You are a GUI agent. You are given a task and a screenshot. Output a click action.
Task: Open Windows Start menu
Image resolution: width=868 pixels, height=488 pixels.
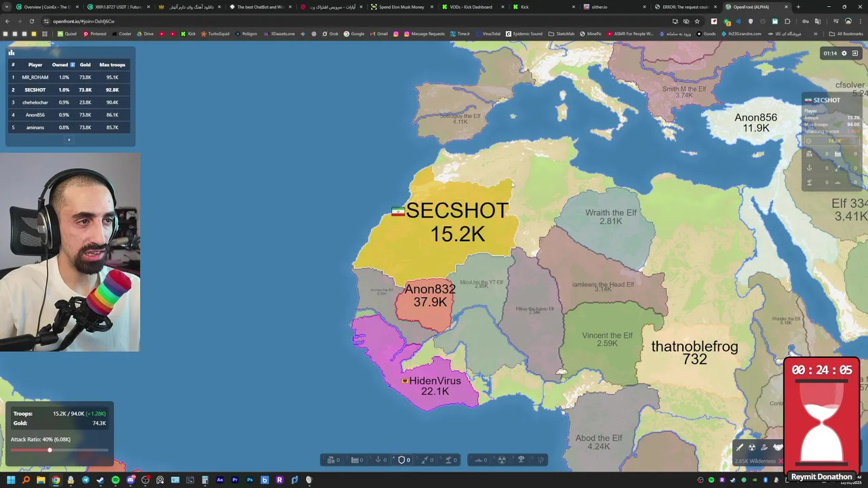coord(11,480)
